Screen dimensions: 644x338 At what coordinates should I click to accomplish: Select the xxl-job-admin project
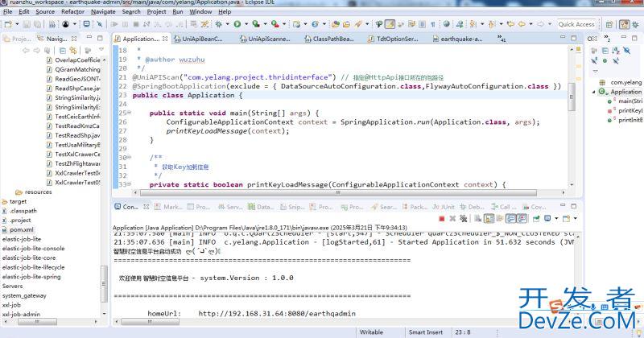point(21,314)
